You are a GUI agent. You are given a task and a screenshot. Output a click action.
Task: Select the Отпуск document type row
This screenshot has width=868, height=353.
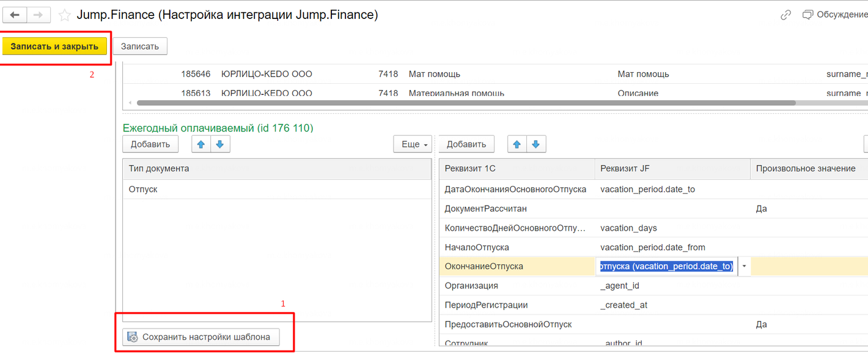coord(276,190)
